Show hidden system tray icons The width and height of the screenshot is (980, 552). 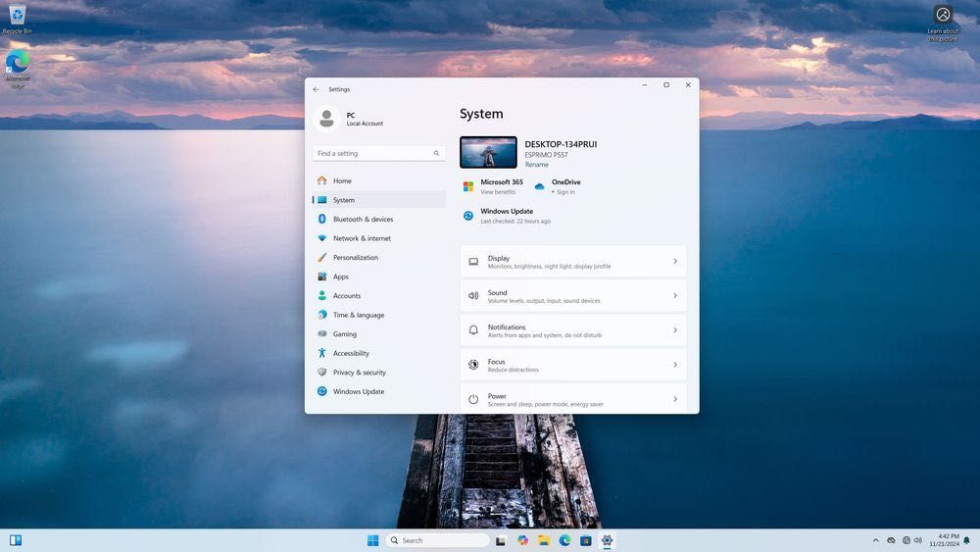[x=875, y=540]
